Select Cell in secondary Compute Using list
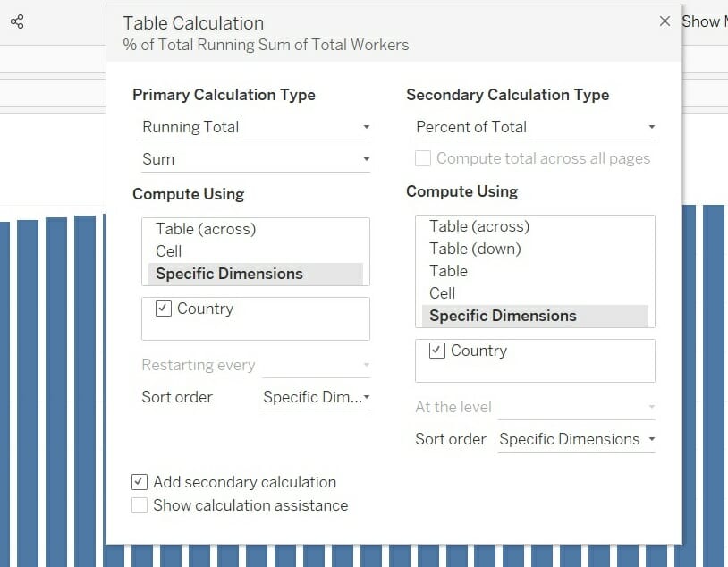The image size is (728, 567). (x=443, y=293)
